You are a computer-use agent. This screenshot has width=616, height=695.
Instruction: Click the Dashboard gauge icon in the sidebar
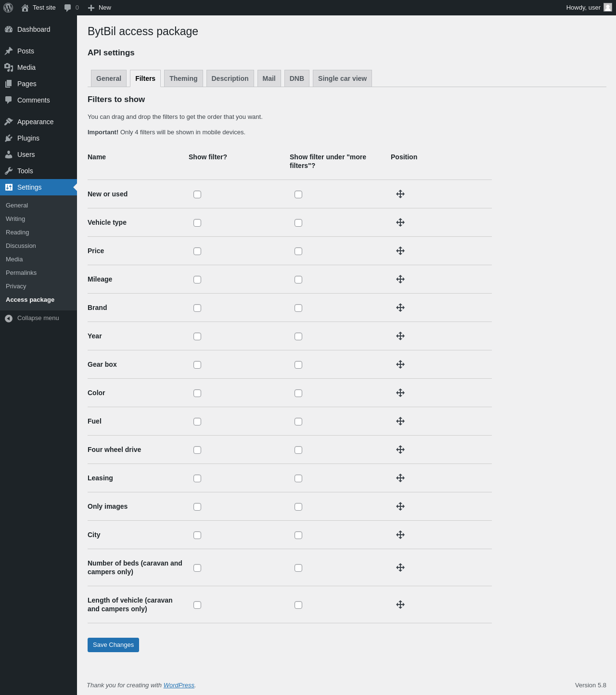[9, 29]
